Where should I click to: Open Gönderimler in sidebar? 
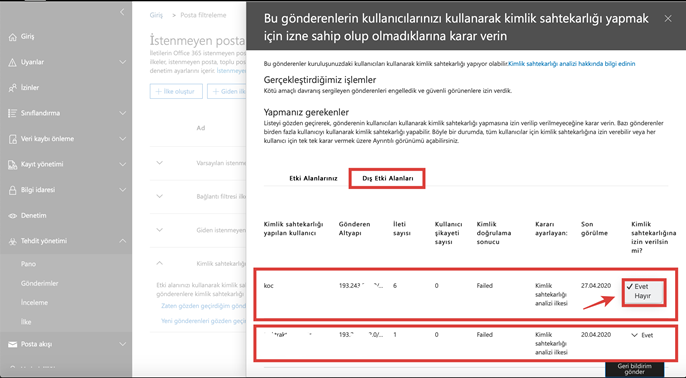pyautogui.click(x=39, y=284)
